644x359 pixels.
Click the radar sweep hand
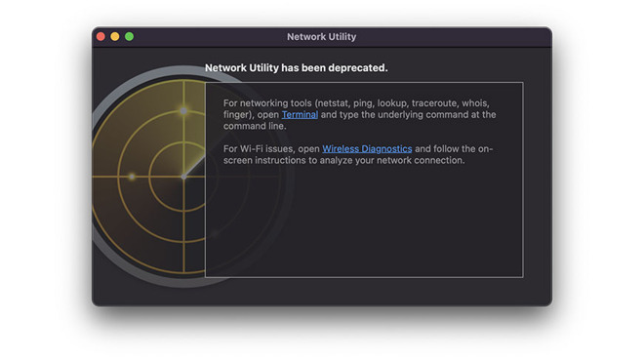coord(195,166)
